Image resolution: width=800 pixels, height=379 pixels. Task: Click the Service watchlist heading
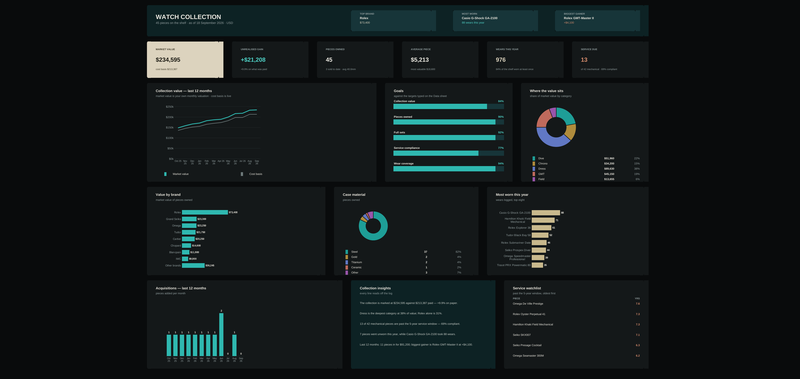tap(527, 288)
